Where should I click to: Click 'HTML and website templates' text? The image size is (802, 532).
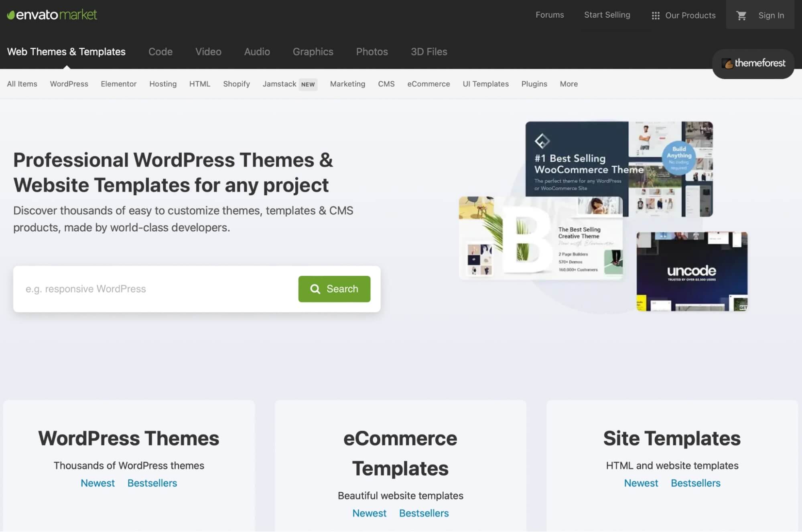click(672, 465)
